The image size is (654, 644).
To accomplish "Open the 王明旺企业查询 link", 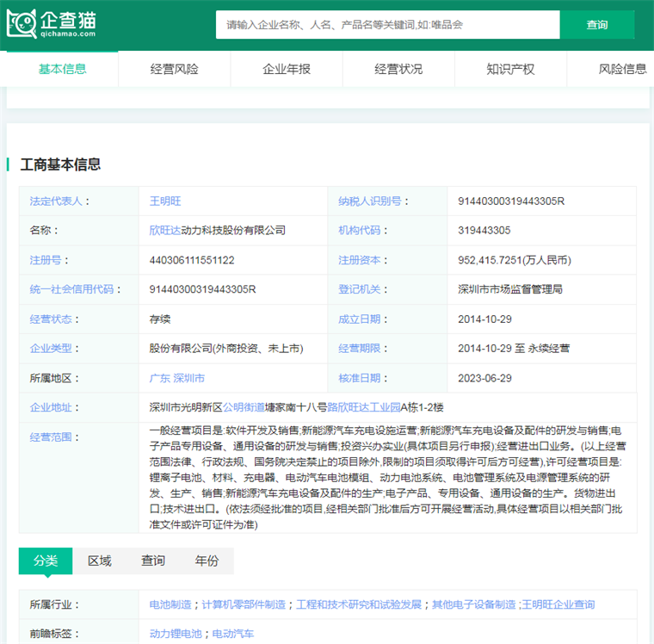I will (x=558, y=604).
